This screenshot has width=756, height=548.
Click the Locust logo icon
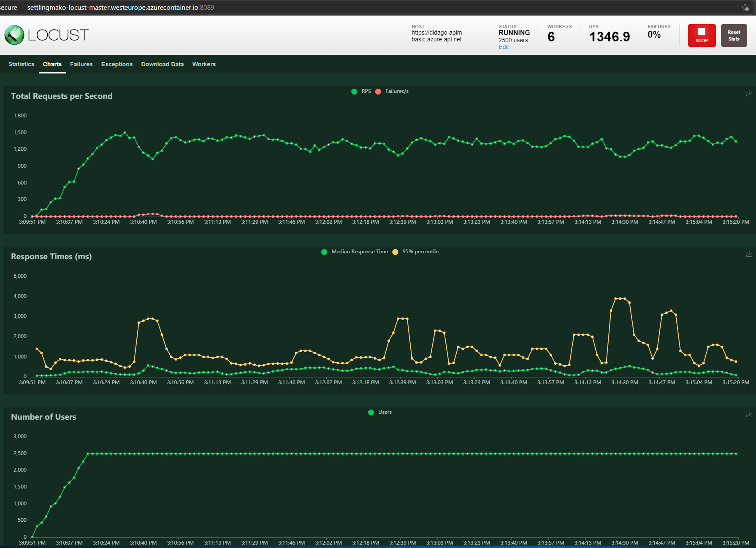click(x=14, y=35)
